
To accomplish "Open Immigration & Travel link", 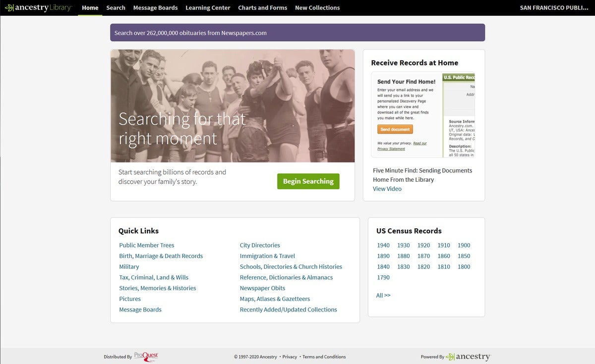I will point(267,256).
